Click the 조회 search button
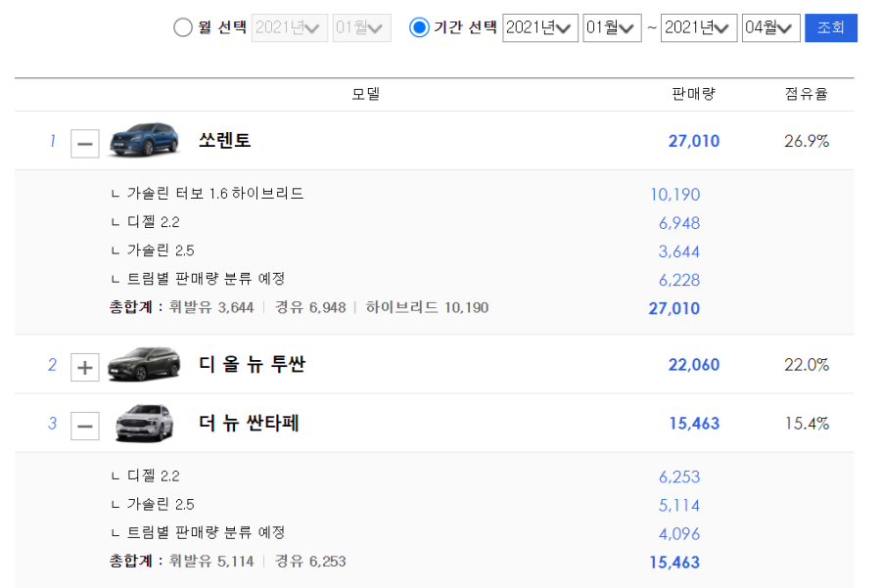881x588 pixels. (x=830, y=27)
